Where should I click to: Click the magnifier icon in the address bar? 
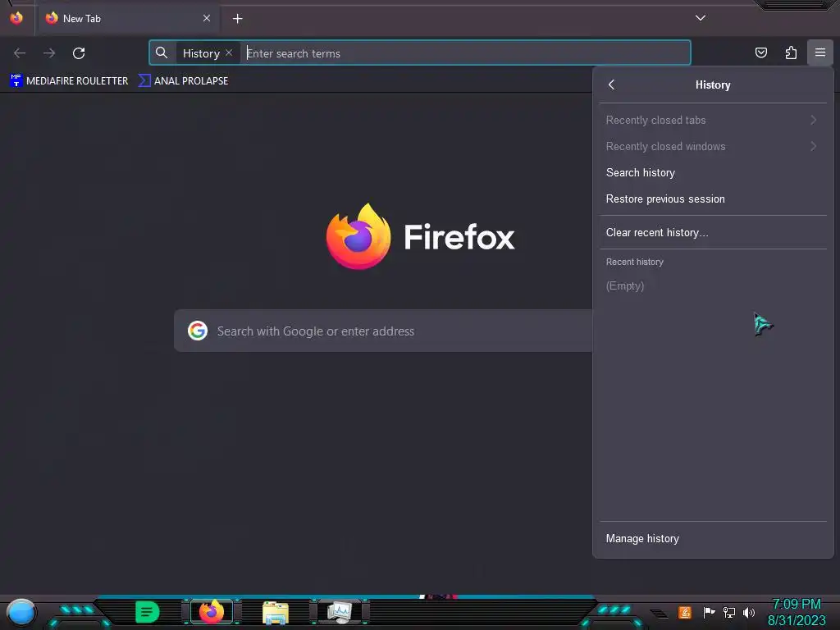162,52
